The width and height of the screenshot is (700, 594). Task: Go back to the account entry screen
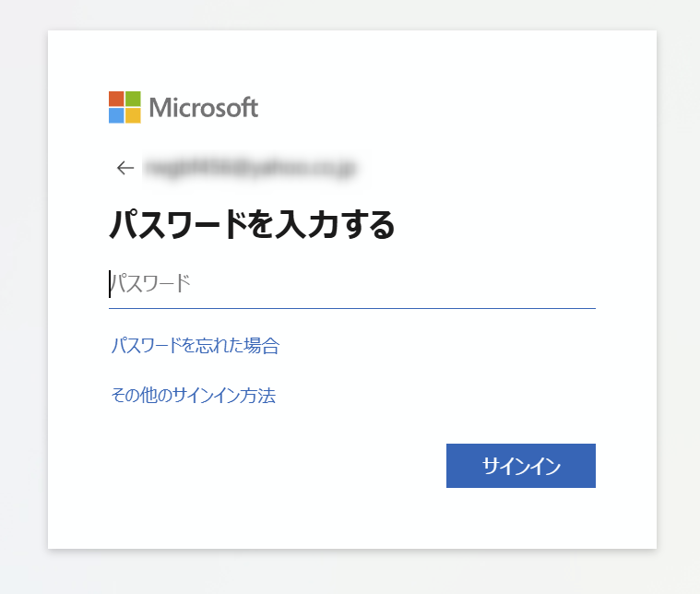125,168
